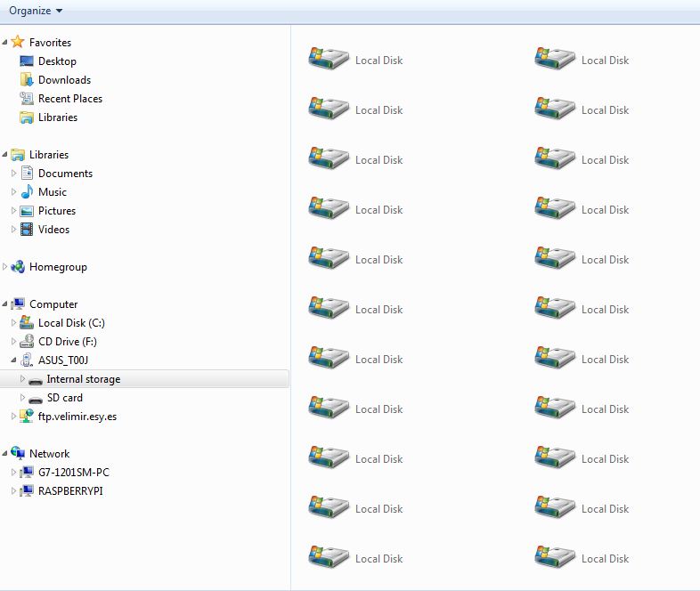Click the Recent Places icon

pyautogui.click(x=27, y=99)
